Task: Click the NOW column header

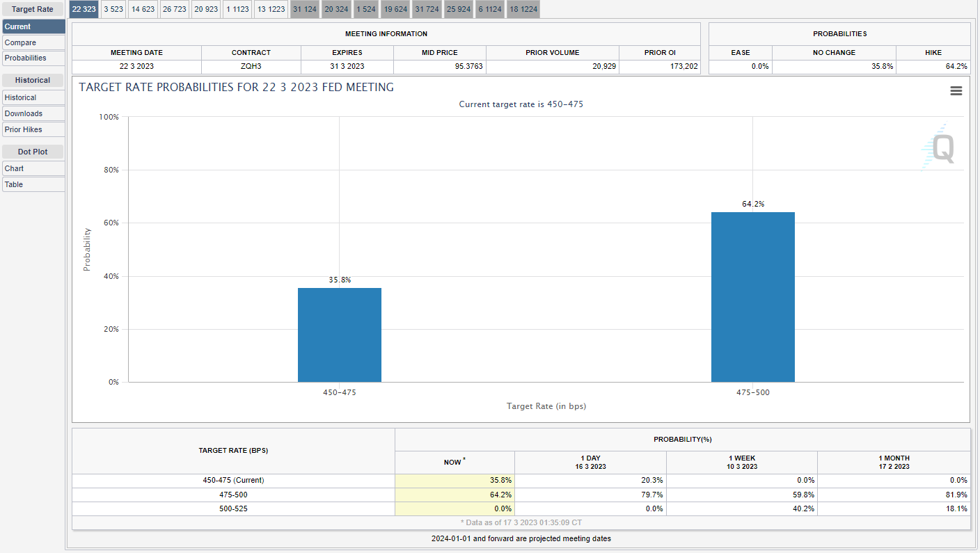Action: click(x=455, y=463)
